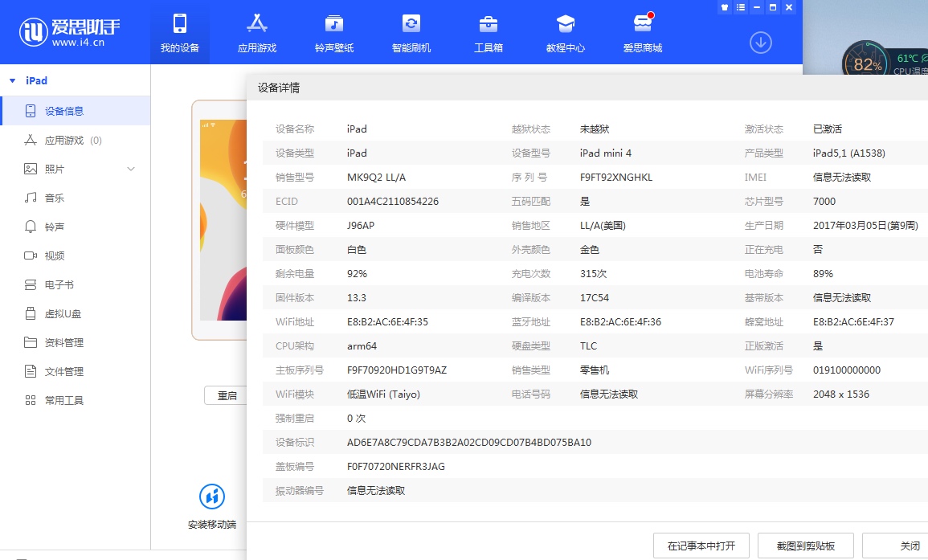Select 铃声 in sidebar
The height and width of the screenshot is (560, 928).
[76, 227]
